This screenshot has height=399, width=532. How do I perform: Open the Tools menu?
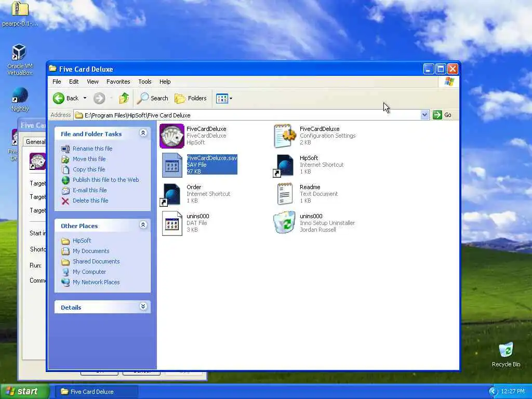145,82
